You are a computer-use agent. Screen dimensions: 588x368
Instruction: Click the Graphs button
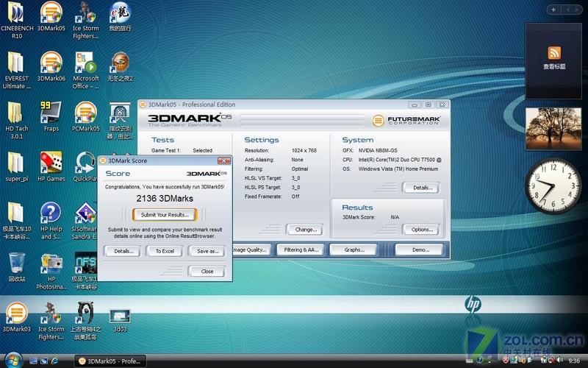[x=354, y=250]
